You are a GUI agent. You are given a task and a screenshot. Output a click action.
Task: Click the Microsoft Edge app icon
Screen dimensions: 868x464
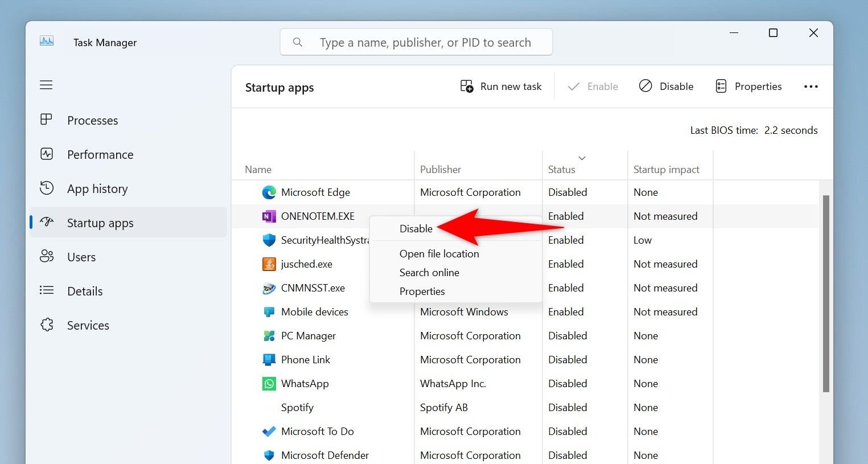point(269,192)
